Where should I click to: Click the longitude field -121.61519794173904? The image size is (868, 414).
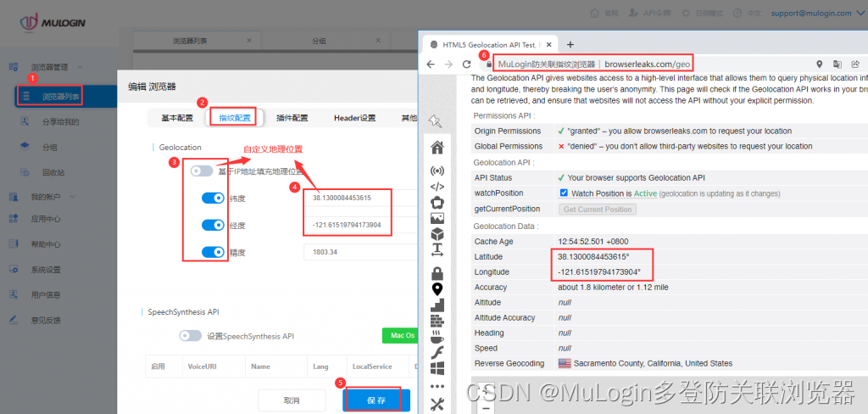pyautogui.click(x=360, y=225)
